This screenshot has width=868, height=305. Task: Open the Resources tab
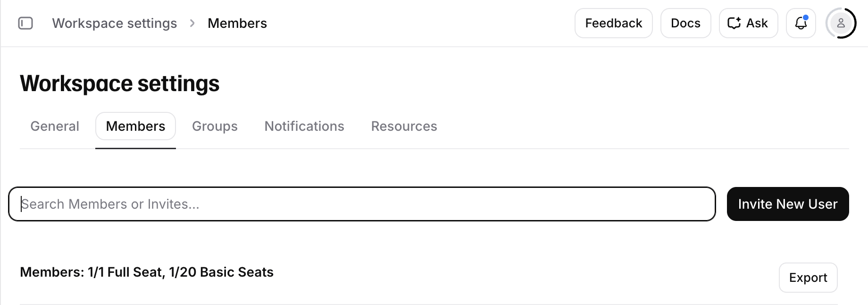(x=404, y=126)
